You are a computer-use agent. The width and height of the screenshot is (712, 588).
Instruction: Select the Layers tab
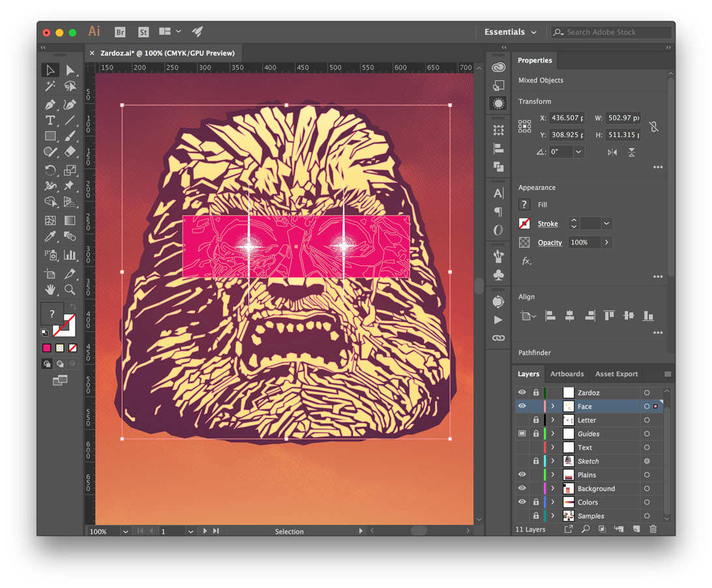(528, 374)
